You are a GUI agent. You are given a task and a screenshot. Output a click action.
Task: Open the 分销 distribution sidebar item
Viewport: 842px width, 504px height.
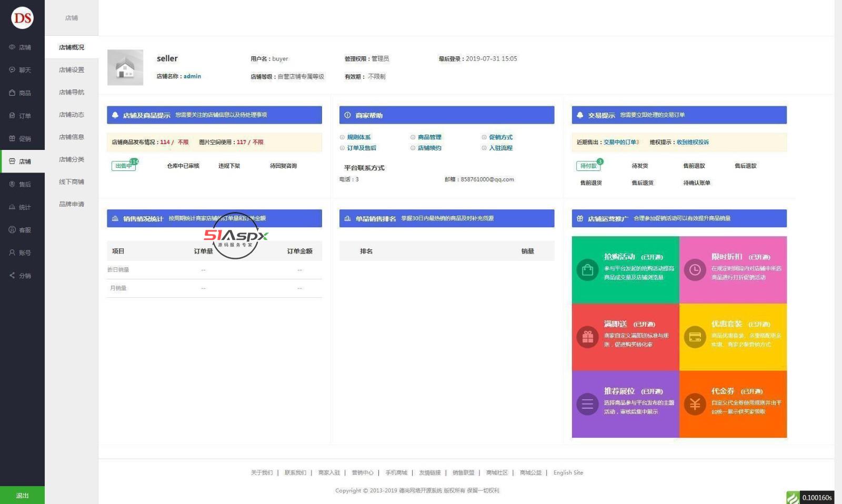(22, 276)
